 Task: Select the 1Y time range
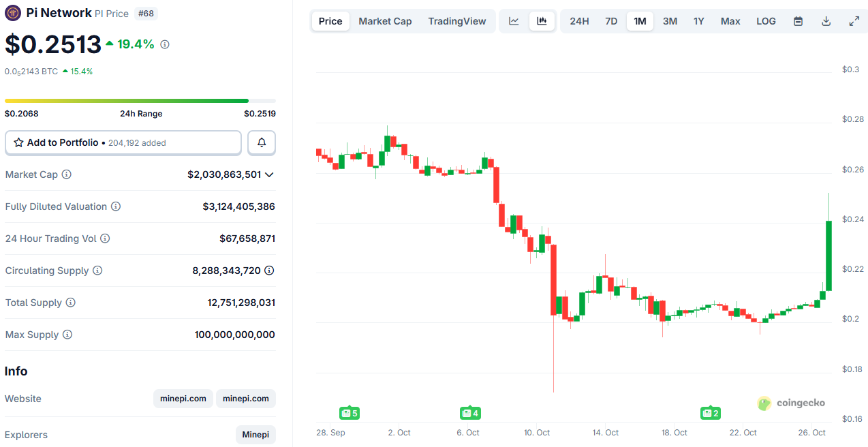pos(699,21)
